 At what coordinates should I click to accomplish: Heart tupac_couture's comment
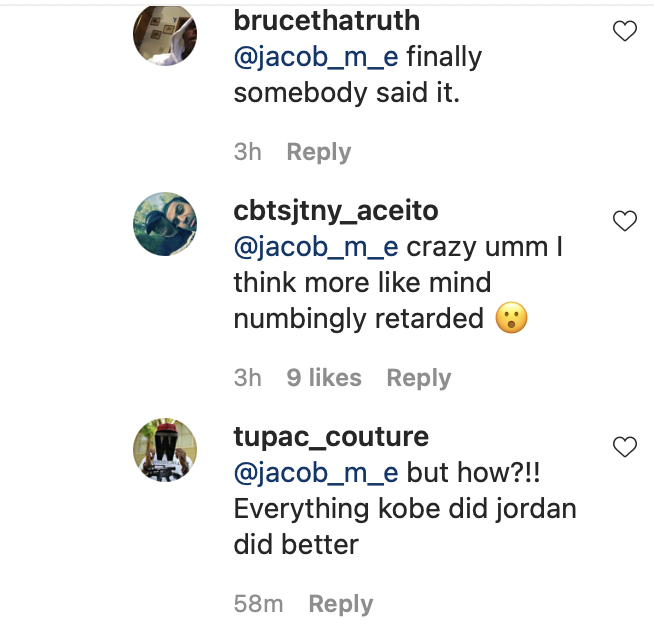624,446
